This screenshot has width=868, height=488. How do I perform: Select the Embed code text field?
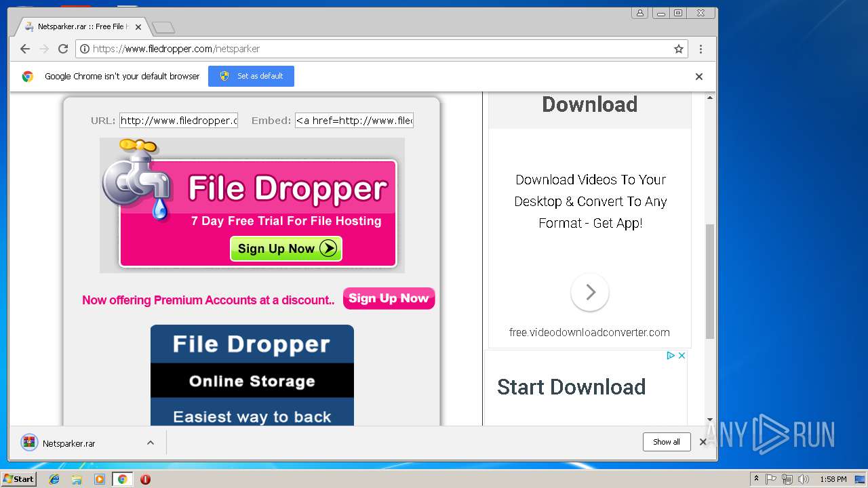pyautogui.click(x=354, y=121)
